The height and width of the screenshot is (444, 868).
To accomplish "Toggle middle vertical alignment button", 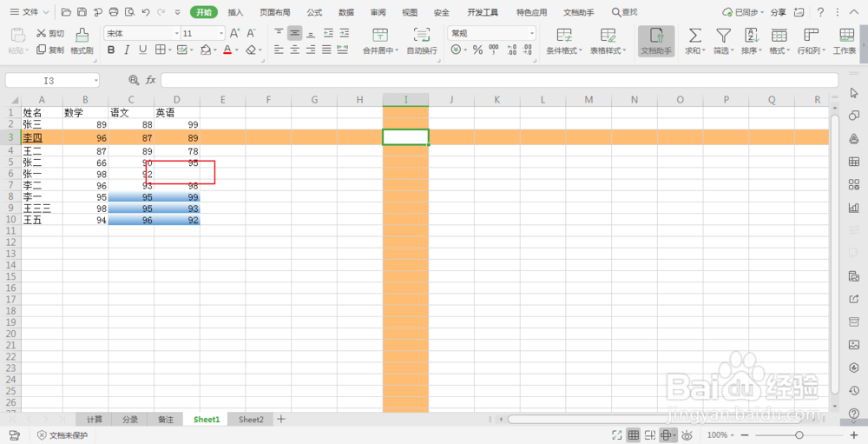I will tap(295, 33).
